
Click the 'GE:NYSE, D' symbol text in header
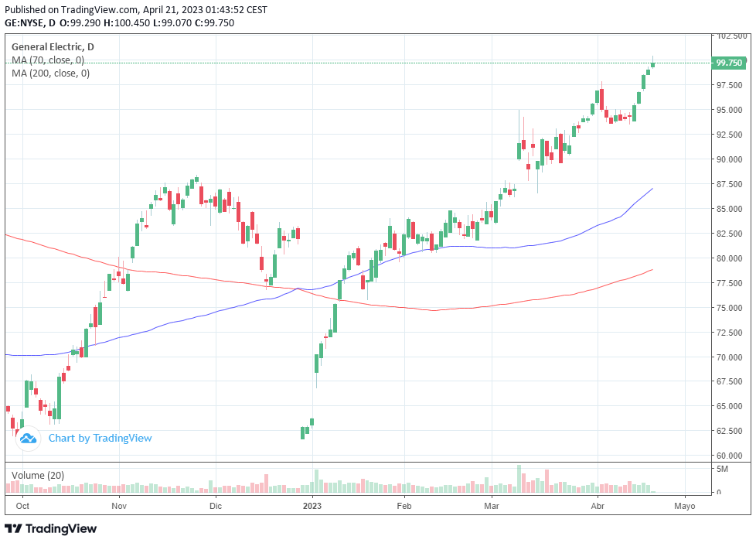pos(30,22)
